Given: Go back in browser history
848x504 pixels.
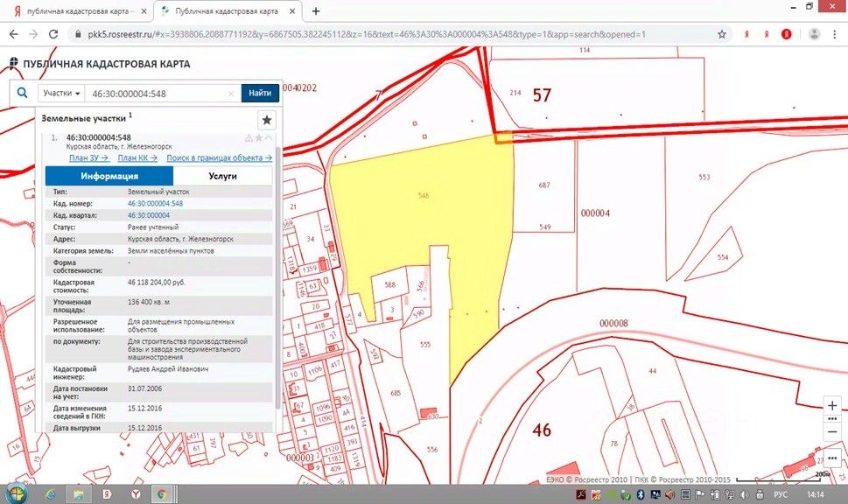Looking at the screenshot, I should pos(13,34).
